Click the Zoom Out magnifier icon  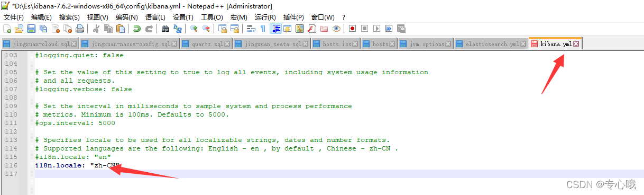[206, 29]
